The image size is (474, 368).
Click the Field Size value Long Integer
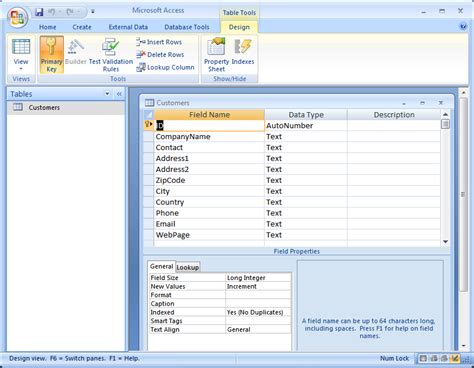(258, 278)
